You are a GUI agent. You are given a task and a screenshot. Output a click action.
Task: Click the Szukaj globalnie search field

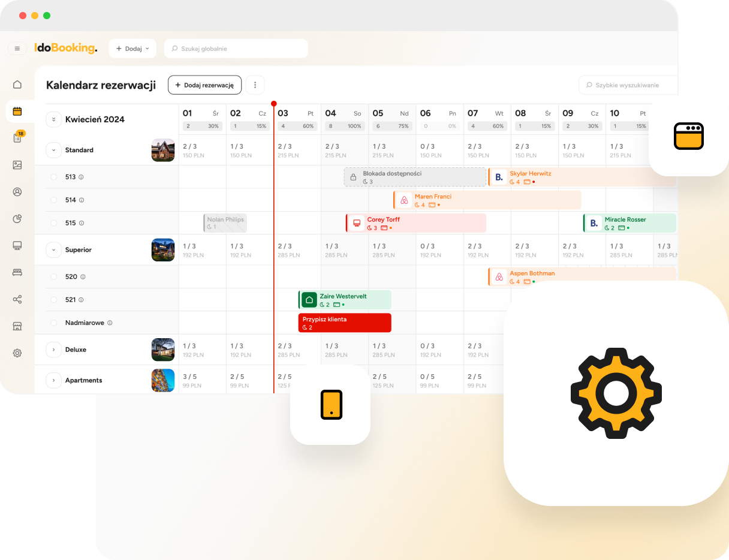coord(236,49)
